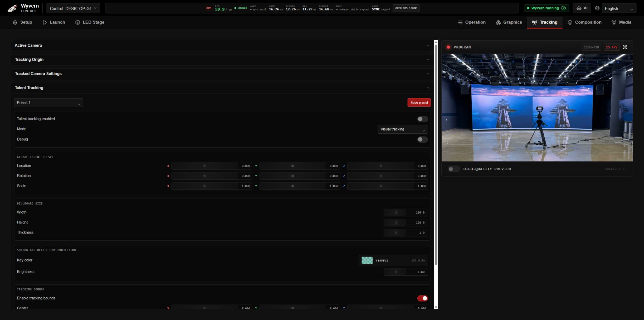
Task: Click the AI button label
Action: pos(586,8)
